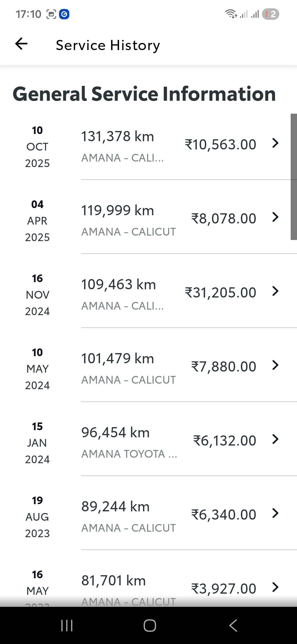Screen dimensions: 297x644
Task: Tap the Wi-Fi status icon
Action: point(231,14)
